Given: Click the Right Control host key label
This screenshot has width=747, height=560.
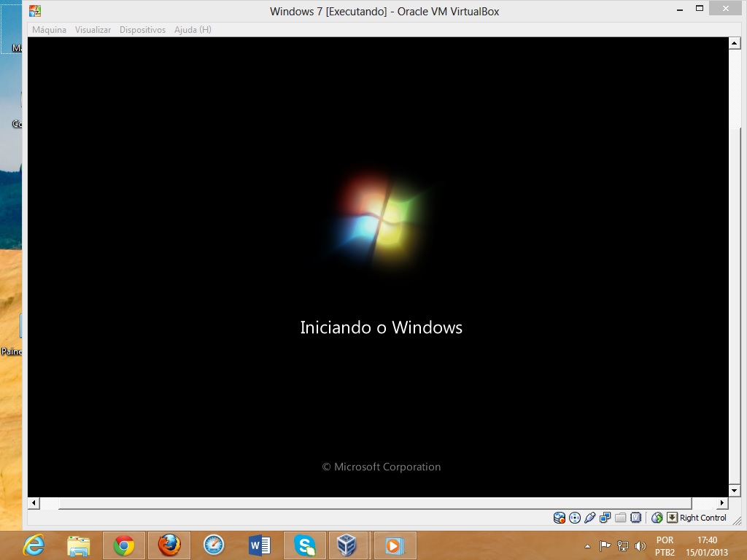Looking at the screenshot, I should [x=703, y=518].
